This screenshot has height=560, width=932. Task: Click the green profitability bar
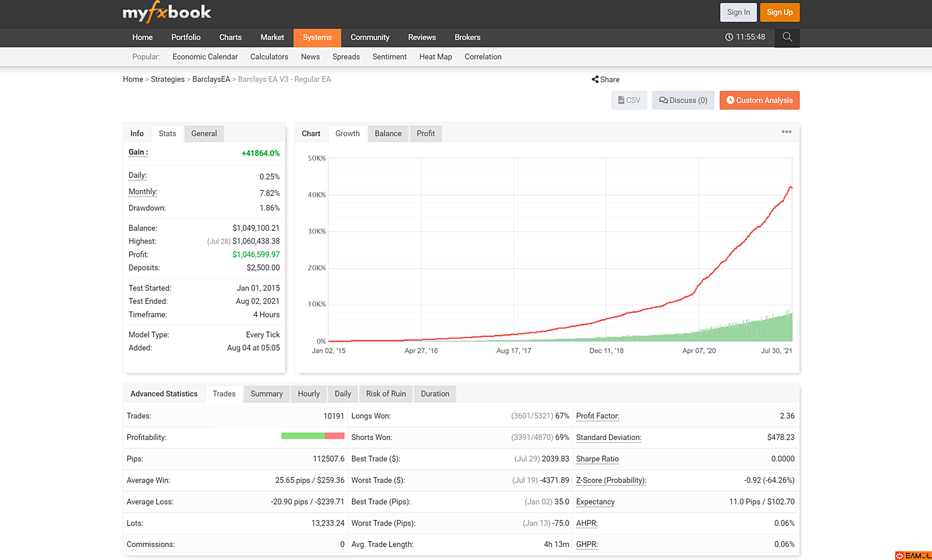303,436
